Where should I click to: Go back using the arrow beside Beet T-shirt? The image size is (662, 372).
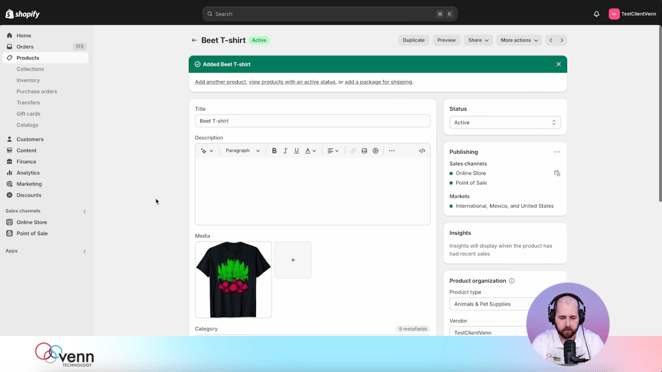tap(194, 40)
